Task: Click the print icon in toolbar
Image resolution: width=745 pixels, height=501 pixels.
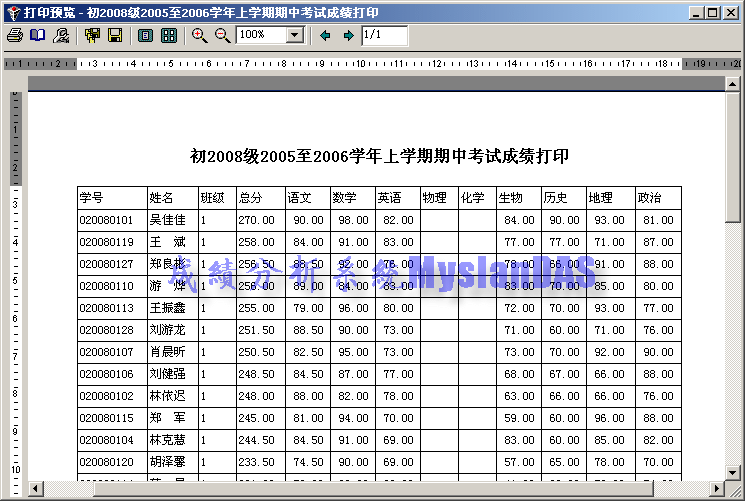Action: coord(15,35)
